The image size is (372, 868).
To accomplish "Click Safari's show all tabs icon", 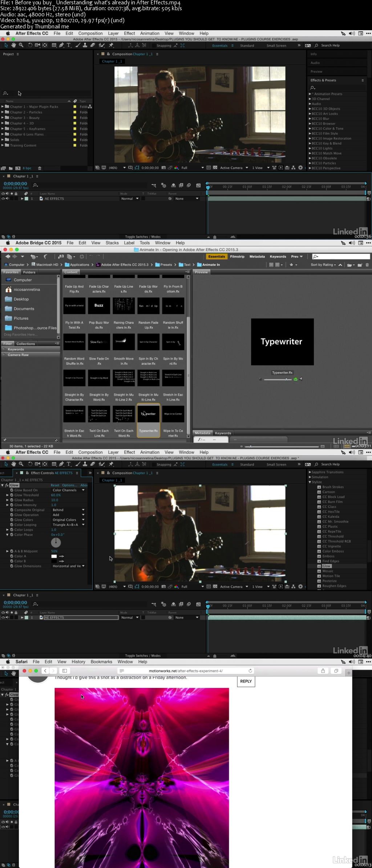I will point(336,671).
